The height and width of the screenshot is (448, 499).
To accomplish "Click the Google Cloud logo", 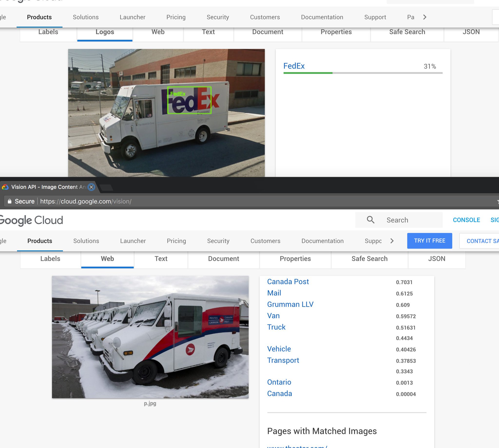I will point(31,220).
